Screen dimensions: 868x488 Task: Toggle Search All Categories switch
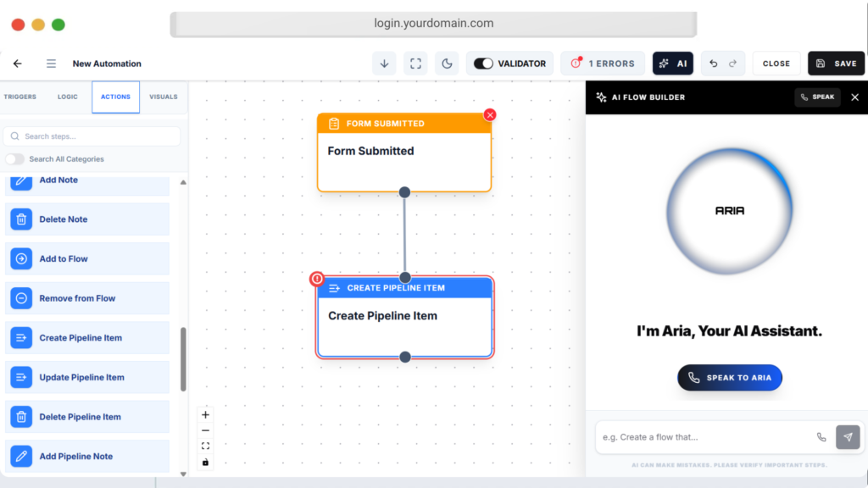coord(14,159)
